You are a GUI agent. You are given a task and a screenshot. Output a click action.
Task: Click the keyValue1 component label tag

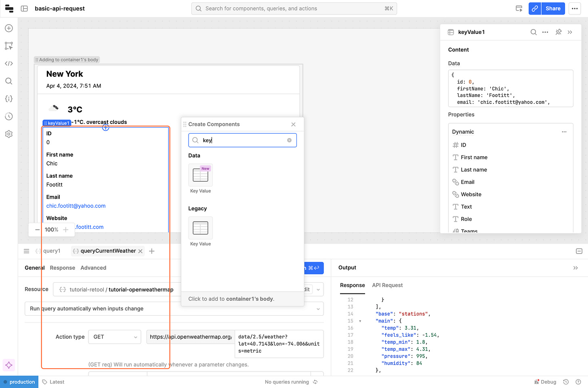click(57, 123)
